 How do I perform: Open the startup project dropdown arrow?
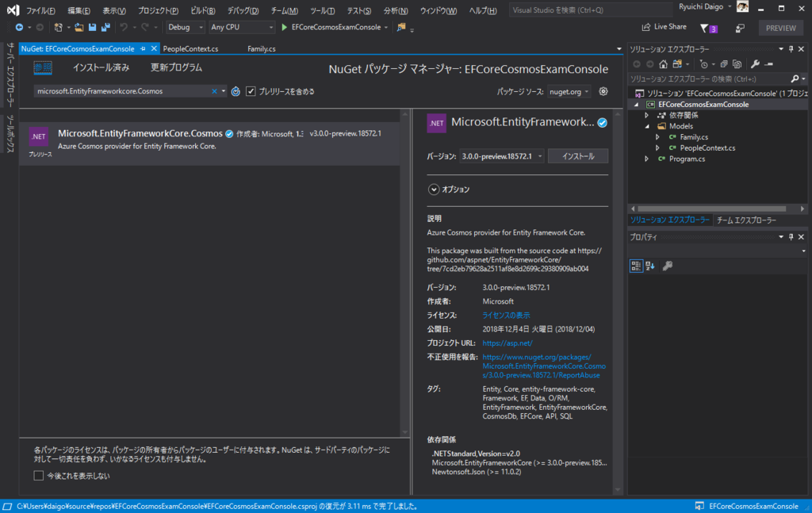tap(386, 28)
